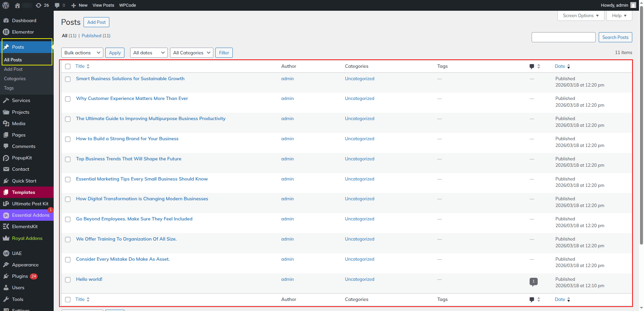
Task: Open the Bulk actions dropdown
Action: (x=82, y=53)
